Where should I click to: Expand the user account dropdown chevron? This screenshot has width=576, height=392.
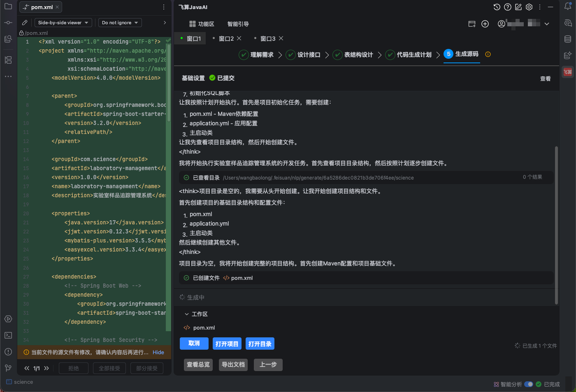pyautogui.click(x=547, y=24)
